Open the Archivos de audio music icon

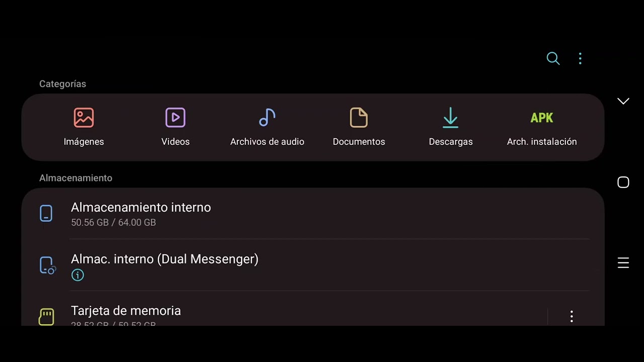(267, 118)
